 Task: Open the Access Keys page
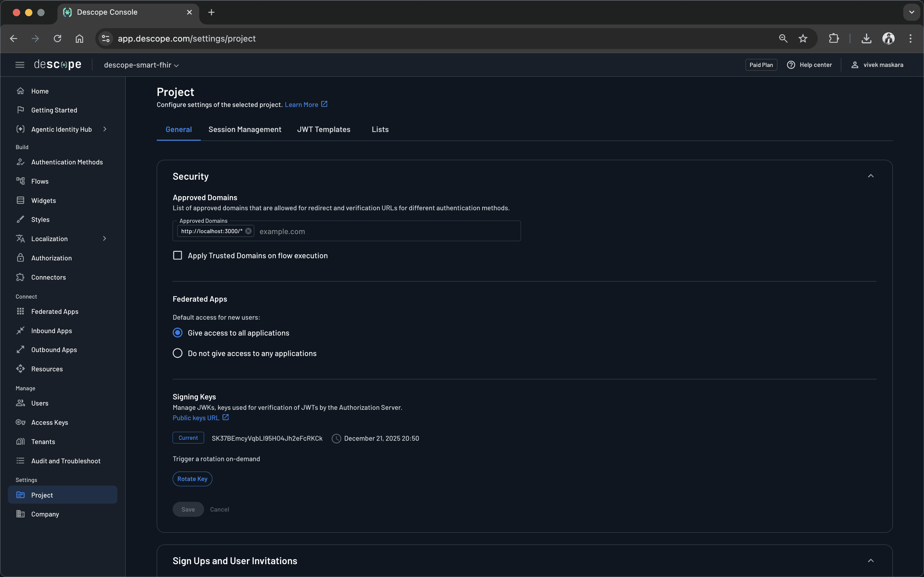(x=50, y=422)
